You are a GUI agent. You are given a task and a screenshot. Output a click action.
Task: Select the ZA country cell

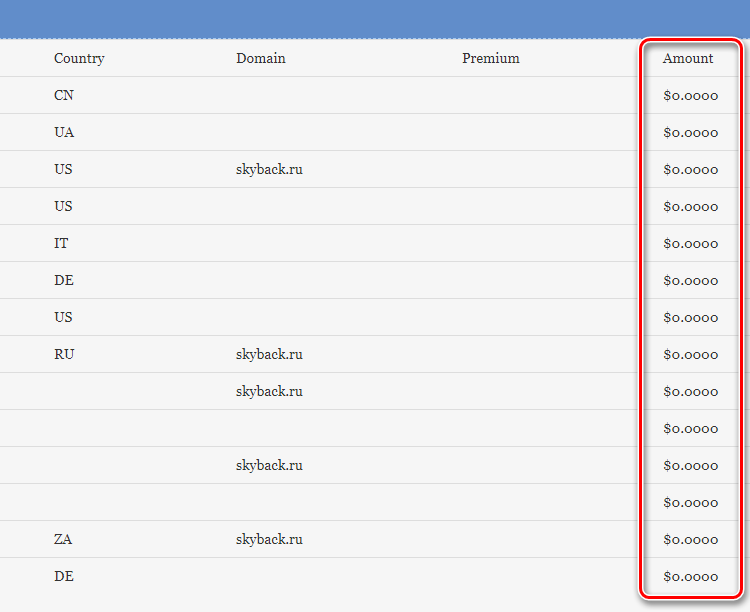click(63, 539)
